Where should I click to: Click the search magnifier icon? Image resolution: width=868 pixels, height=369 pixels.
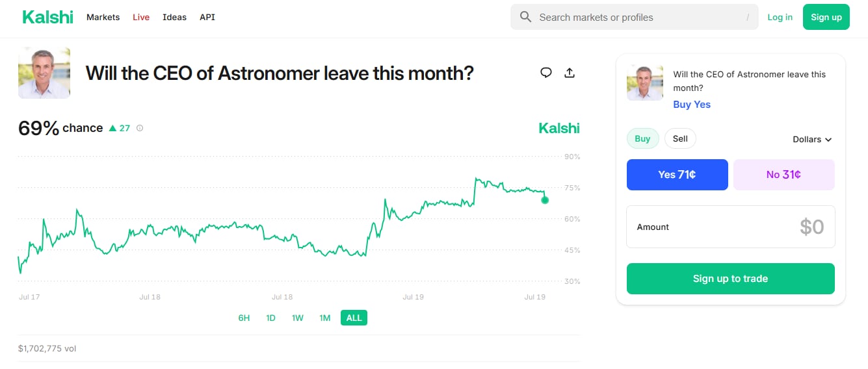click(526, 17)
